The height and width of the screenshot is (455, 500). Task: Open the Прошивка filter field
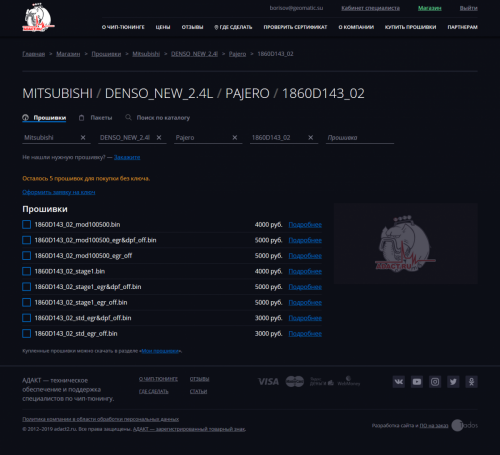pos(360,137)
